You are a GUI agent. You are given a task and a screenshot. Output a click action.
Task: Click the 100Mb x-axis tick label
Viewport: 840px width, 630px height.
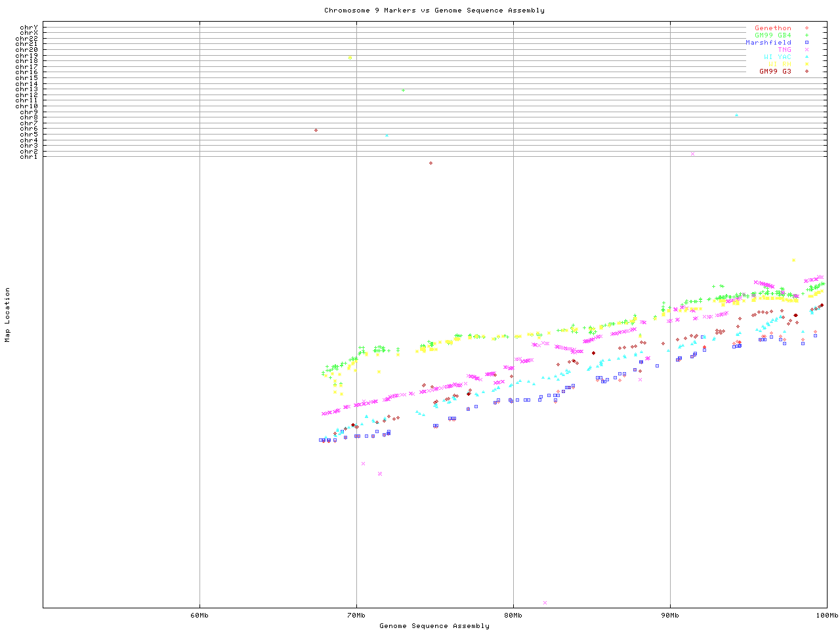click(826, 616)
